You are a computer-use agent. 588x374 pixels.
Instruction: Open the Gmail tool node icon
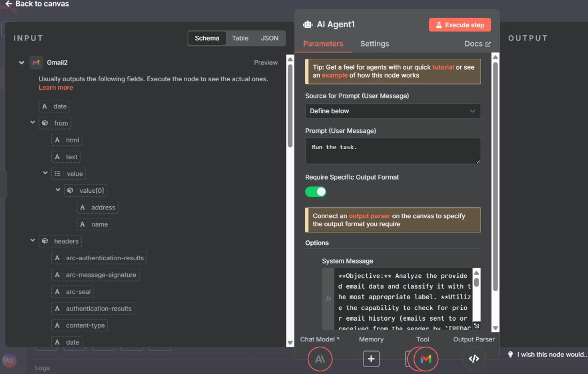pos(425,359)
